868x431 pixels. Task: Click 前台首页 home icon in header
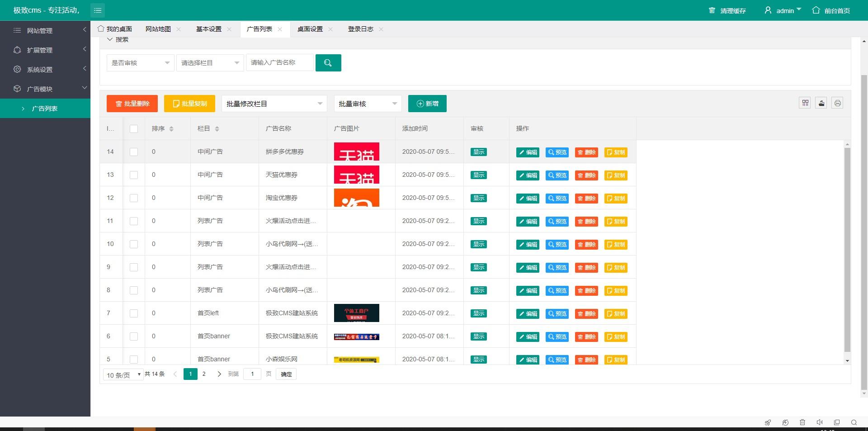point(816,10)
